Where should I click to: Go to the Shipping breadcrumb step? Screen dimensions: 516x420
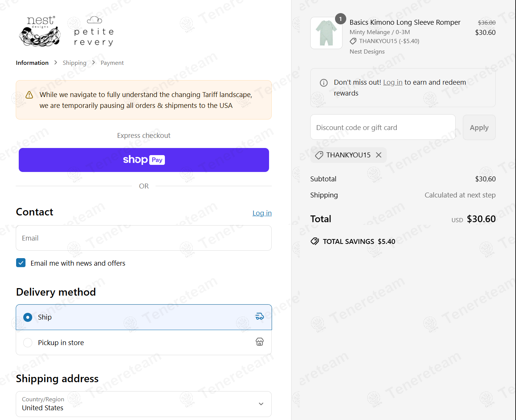[x=74, y=63]
